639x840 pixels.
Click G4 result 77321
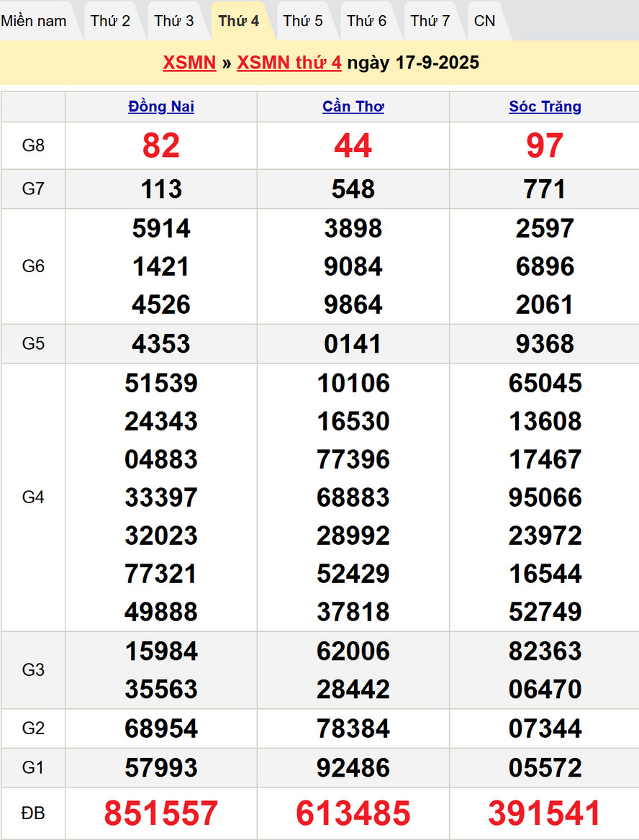(161, 573)
